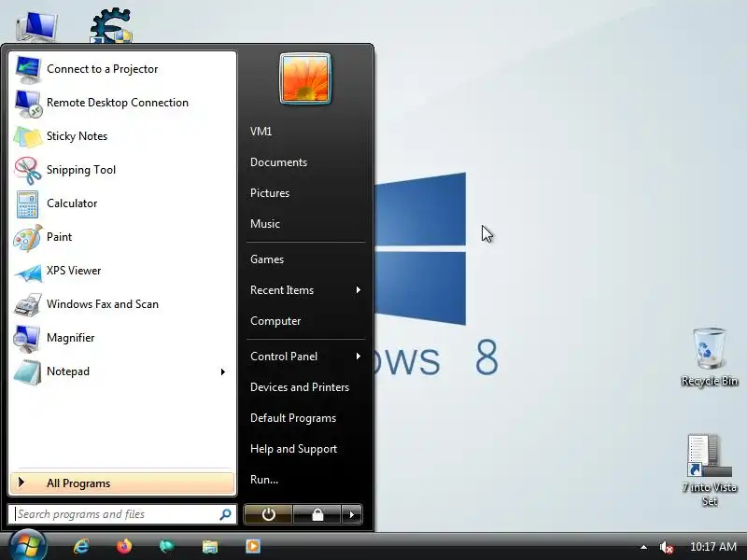Expand the Recent Items submenu arrow
This screenshot has width=747, height=560.
pyautogui.click(x=359, y=290)
